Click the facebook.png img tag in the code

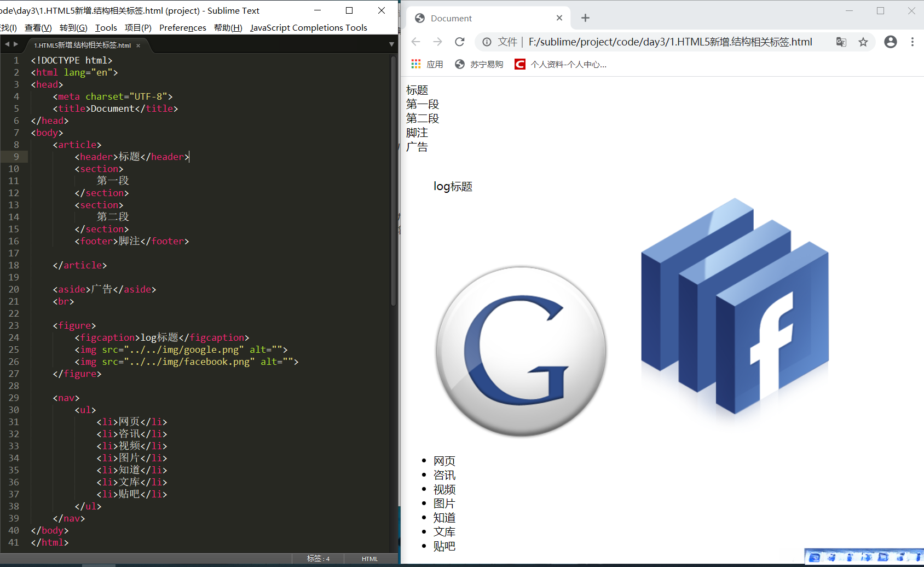187,362
